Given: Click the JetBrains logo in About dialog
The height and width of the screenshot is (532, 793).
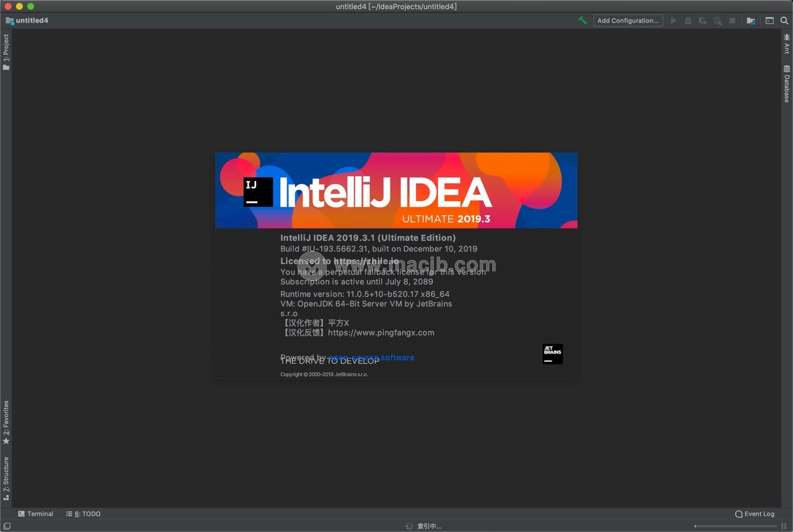Looking at the screenshot, I should point(553,354).
